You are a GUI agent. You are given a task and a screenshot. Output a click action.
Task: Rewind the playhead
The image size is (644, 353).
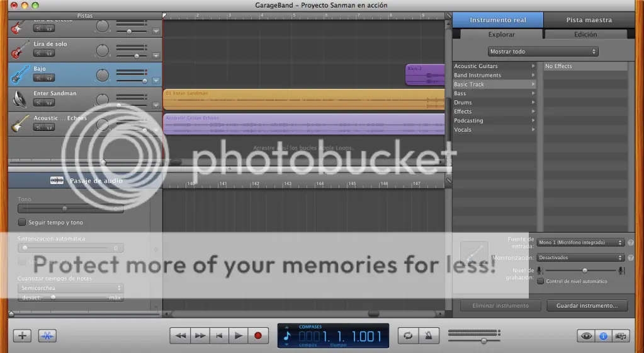(x=180, y=336)
